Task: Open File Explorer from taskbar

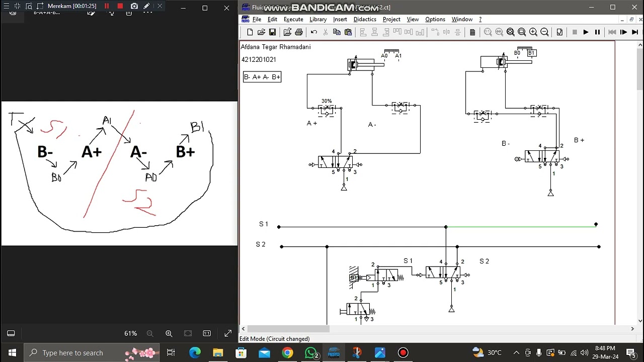Action: coord(218,352)
